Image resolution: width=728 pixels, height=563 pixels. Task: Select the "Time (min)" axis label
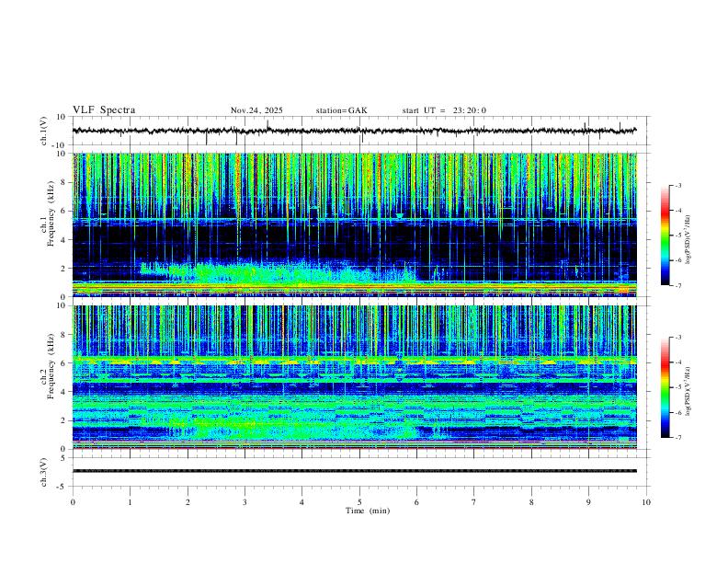point(368,511)
